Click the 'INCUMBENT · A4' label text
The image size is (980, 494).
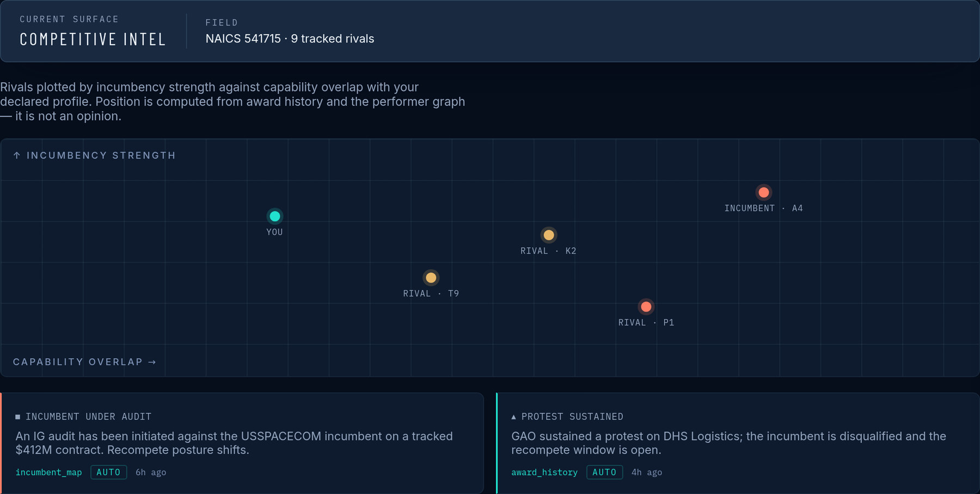coord(763,208)
